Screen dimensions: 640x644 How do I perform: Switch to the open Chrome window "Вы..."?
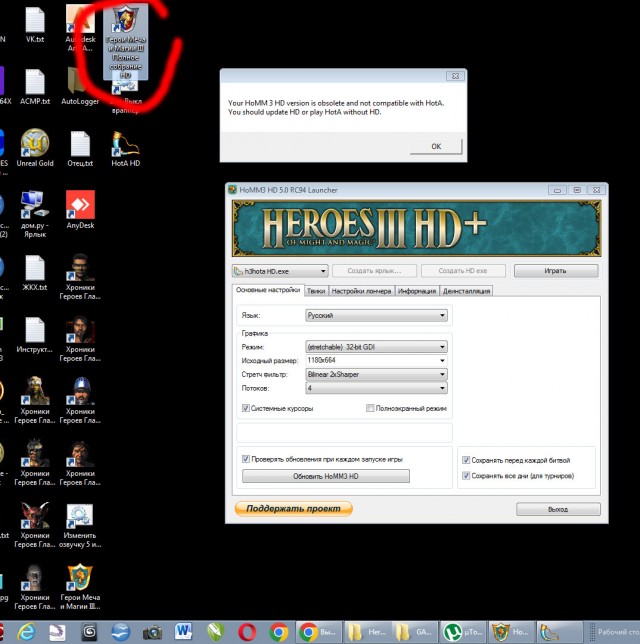320,632
